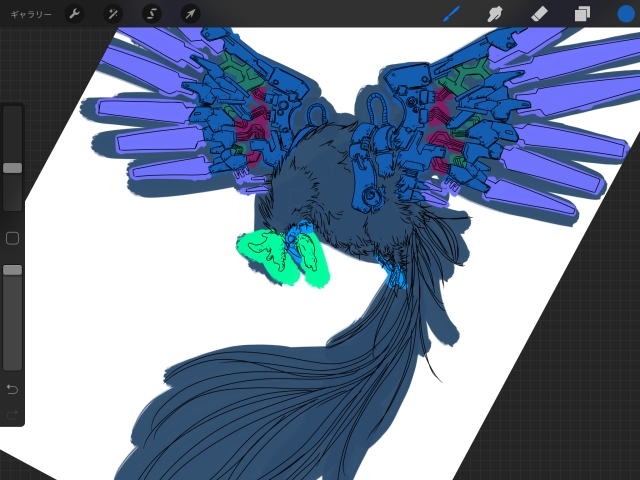Select the Smudge finger tool
Screen dimensions: 640x480
point(494,14)
